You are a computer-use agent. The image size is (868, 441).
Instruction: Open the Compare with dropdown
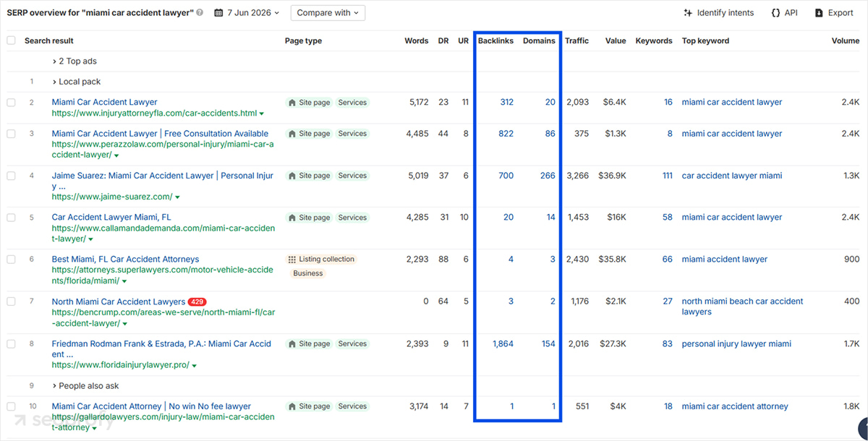(328, 13)
